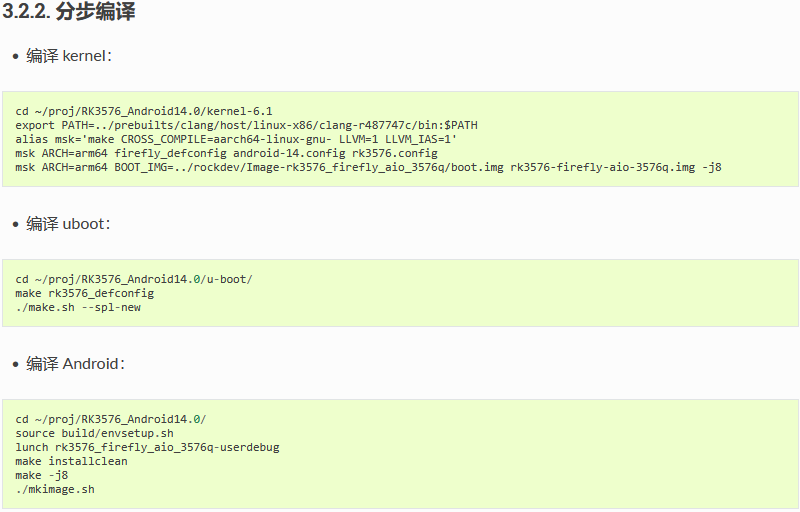Screen dimensions: 800x512
Task: Click the cd u-boot directory line
Action: pyautogui.click(x=134, y=279)
